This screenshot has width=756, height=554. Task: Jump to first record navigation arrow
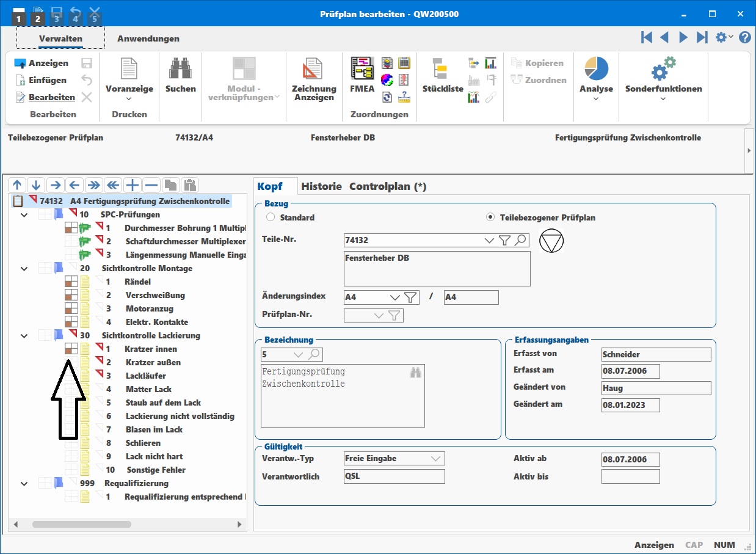[646, 38]
